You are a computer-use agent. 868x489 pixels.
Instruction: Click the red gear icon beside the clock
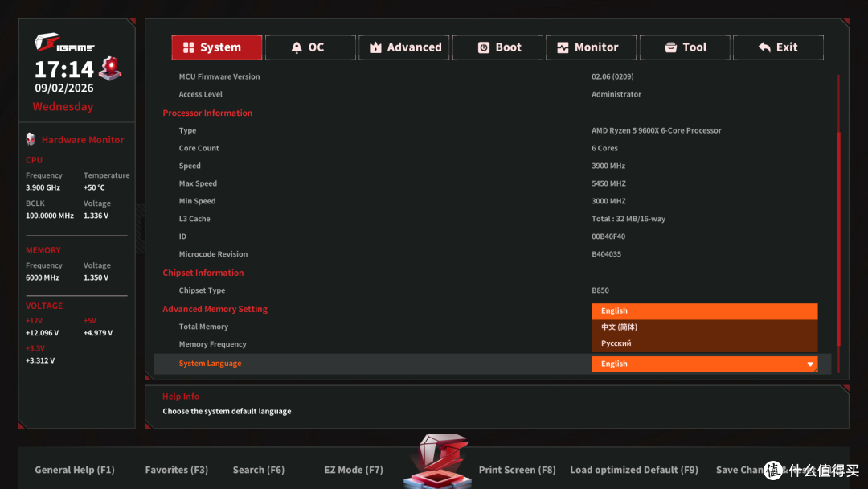click(110, 68)
